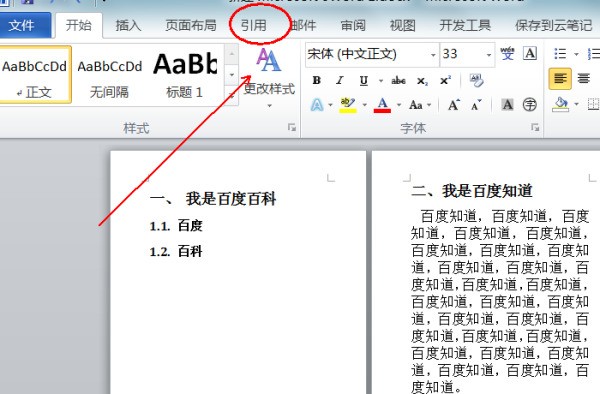
Task: Toggle align text left
Action: click(x=560, y=79)
